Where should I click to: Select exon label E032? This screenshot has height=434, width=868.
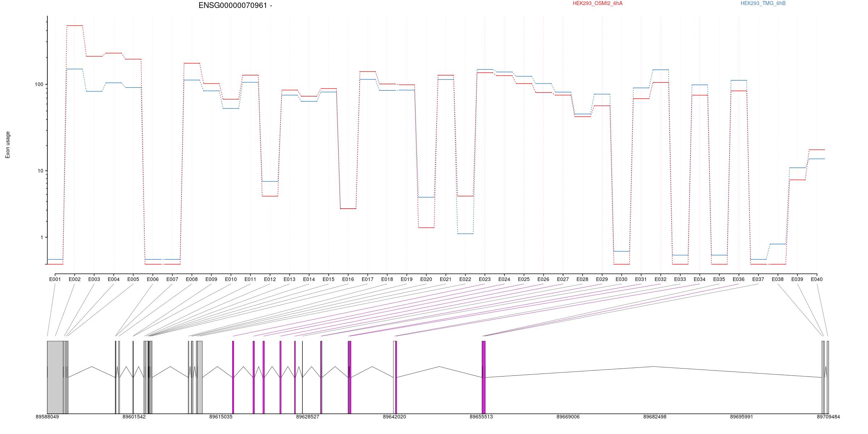pos(660,279)
